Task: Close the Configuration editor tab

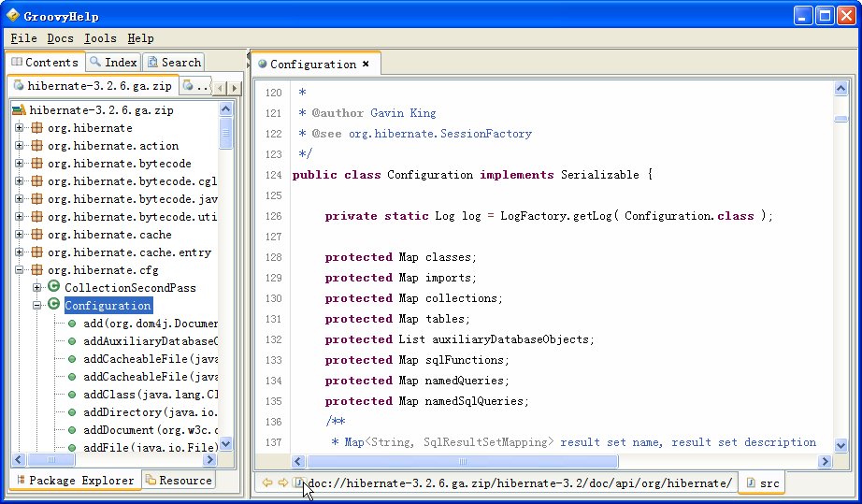Action: [366, 65]
